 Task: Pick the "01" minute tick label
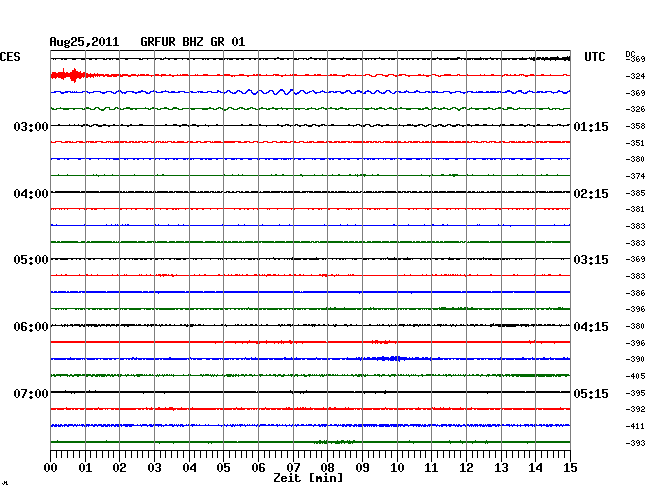point(85,468)
